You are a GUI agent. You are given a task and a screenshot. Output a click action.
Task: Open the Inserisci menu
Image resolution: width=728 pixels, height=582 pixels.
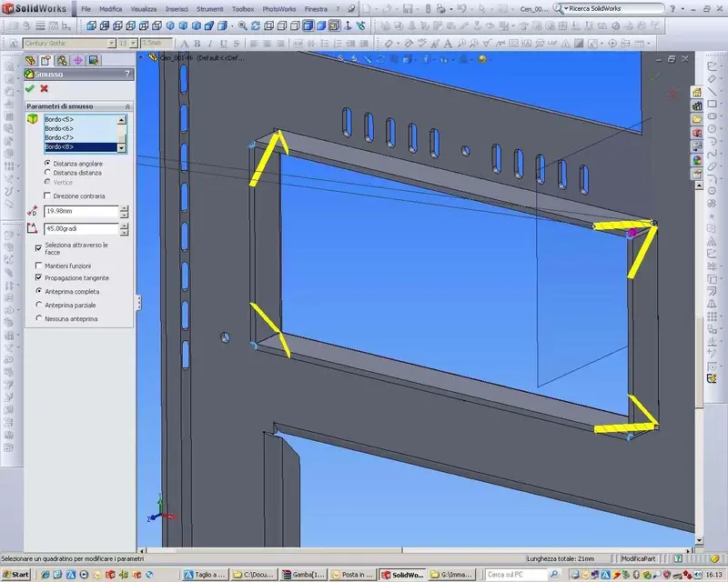point(177,9)
